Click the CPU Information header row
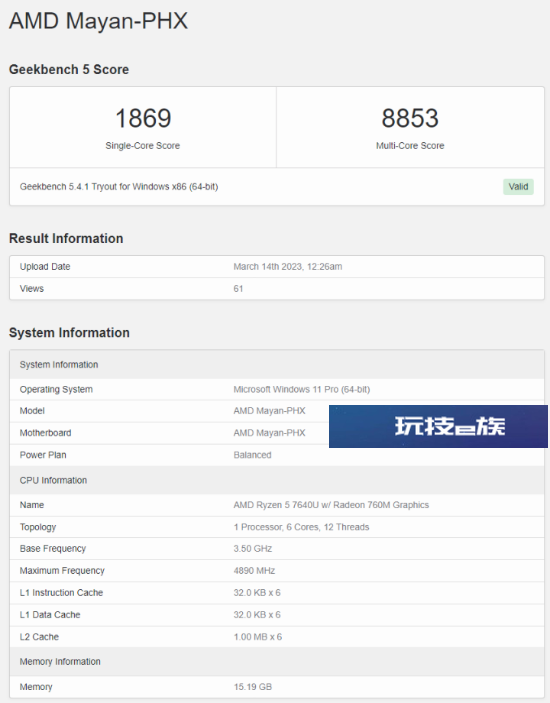550x703 pixels. click(277, 480)
